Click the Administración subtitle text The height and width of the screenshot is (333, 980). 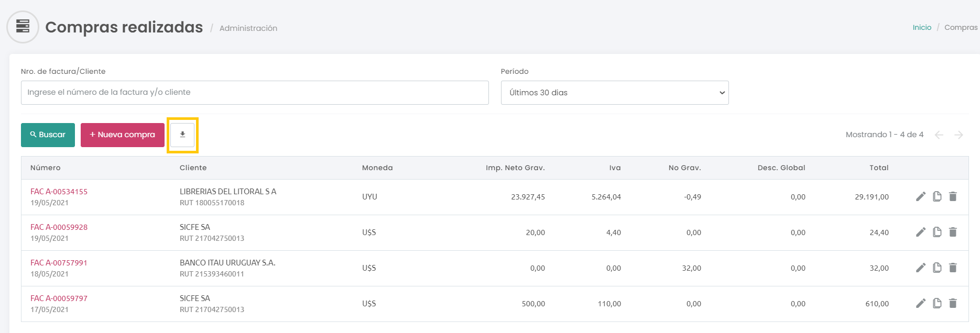pos(248,28)
